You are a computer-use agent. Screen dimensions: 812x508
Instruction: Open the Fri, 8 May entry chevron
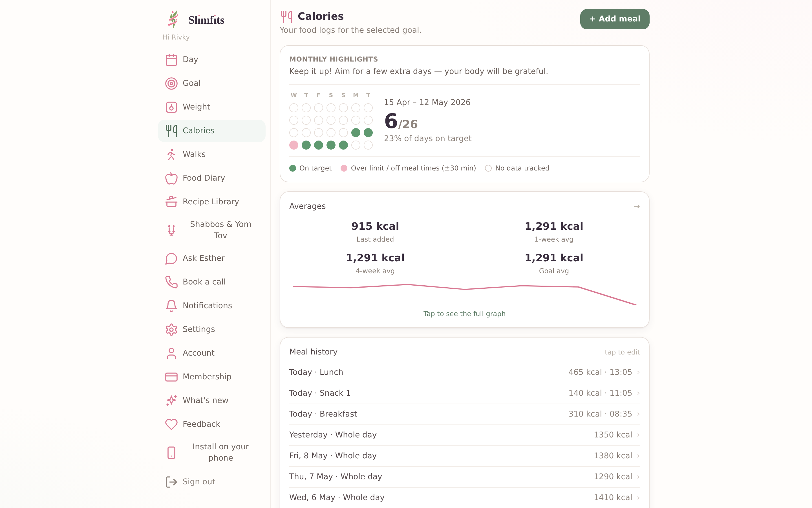tap(638, 456)
